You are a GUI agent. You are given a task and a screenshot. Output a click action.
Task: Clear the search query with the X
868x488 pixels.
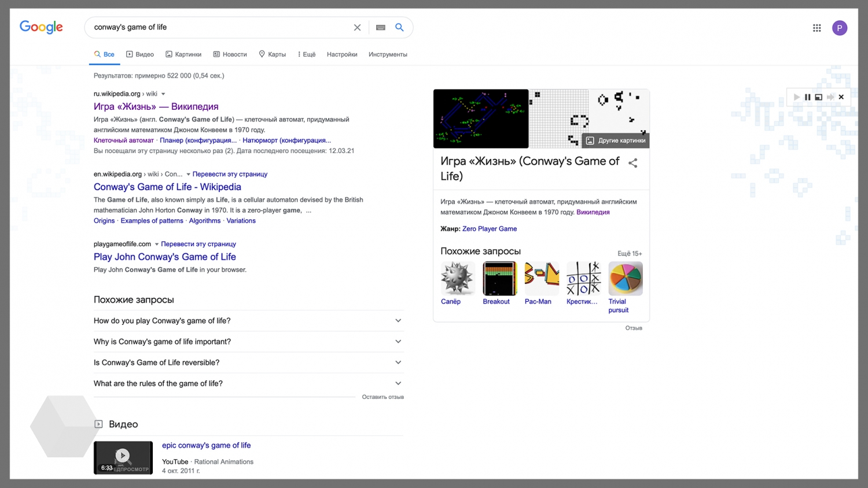point(357,27)
